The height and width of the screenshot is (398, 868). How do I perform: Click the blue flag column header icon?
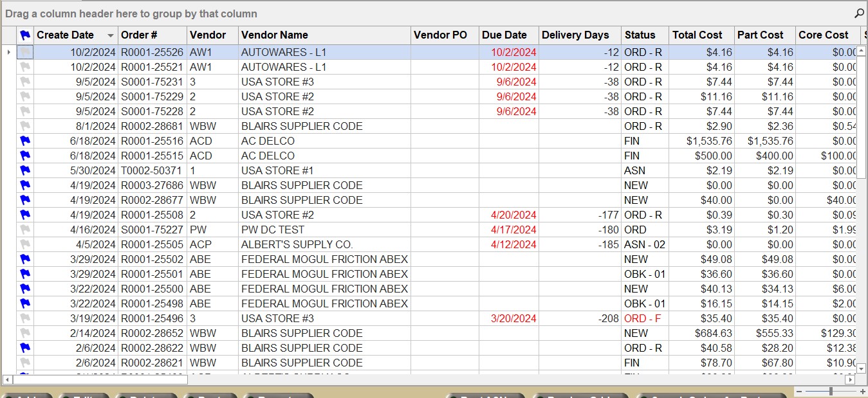[x=25, y=35]
